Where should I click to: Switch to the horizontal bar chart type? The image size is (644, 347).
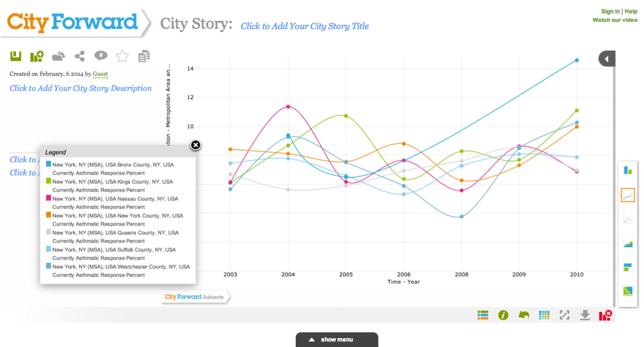[627, 267]
